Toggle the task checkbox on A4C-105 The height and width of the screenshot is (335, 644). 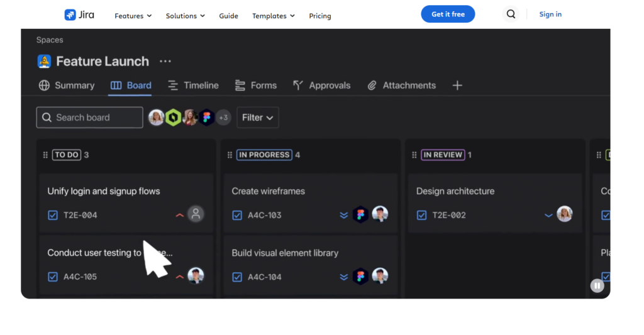click(53, 277)
